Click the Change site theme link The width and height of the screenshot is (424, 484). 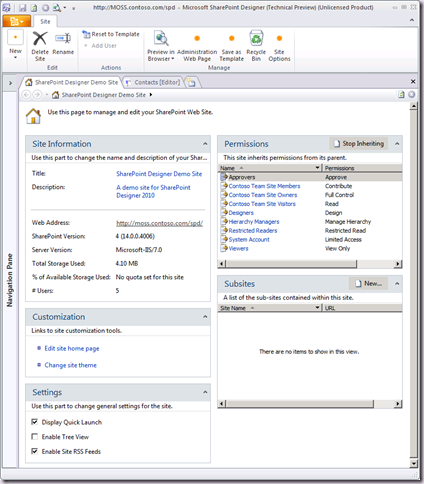click(70, 365)
